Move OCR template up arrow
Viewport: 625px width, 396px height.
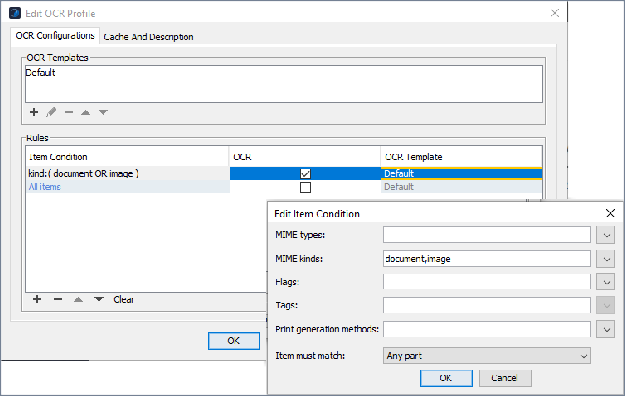85,112
